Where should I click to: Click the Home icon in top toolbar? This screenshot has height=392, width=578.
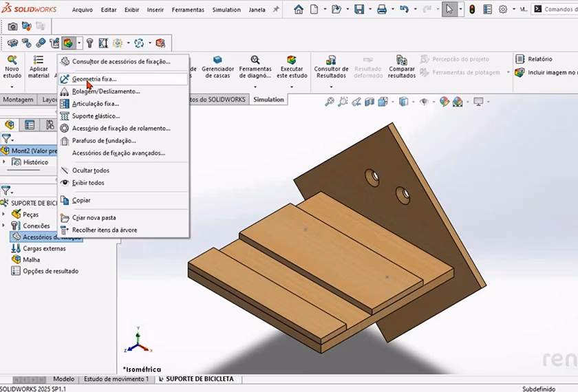pyautogui.click(x=298, y=10)
